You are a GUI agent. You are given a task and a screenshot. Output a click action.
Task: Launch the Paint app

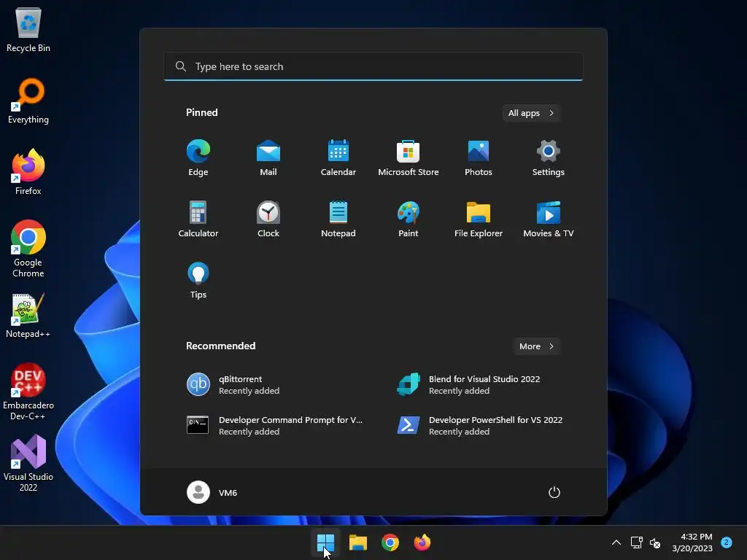click(x=409, y=219)
